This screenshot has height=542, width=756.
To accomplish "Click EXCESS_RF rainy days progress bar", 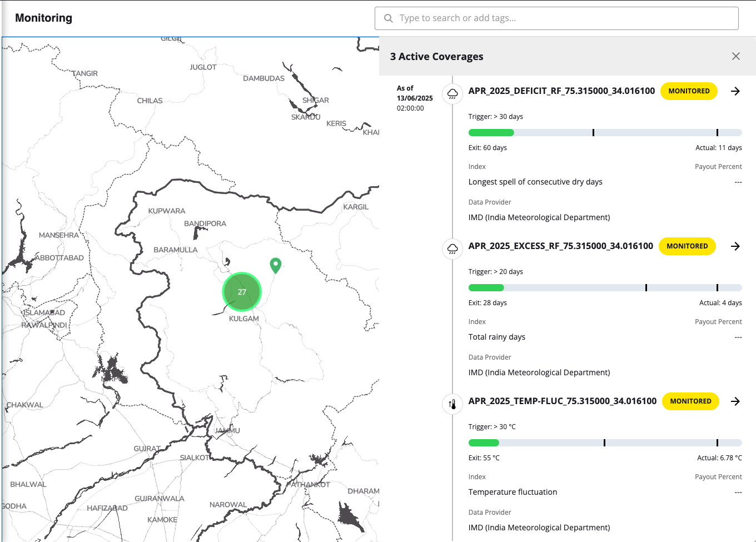I will click(605, 288).
